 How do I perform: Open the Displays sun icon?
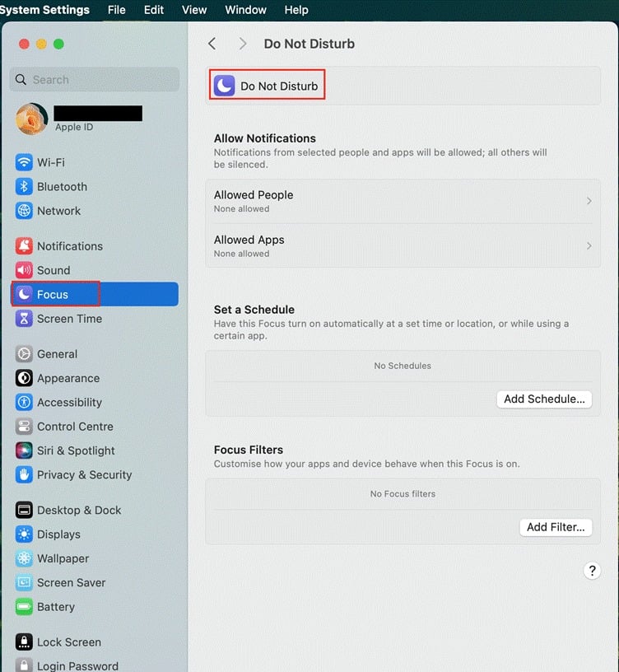[x=24, y=534]
